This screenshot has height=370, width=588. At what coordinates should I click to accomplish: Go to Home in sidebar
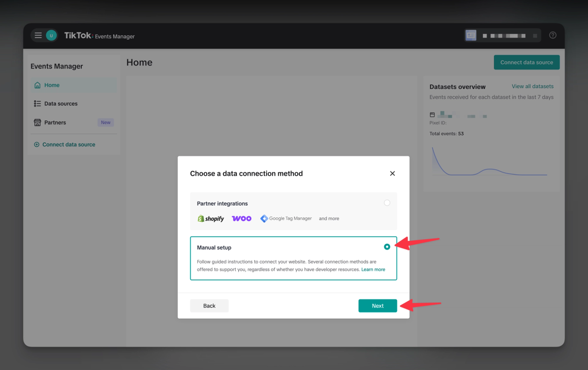[74, 85]
